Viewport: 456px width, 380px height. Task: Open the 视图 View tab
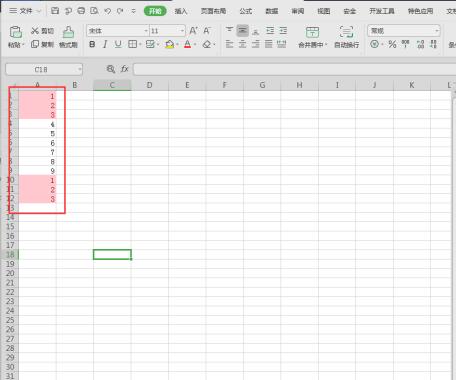click(x=324, y=11)
